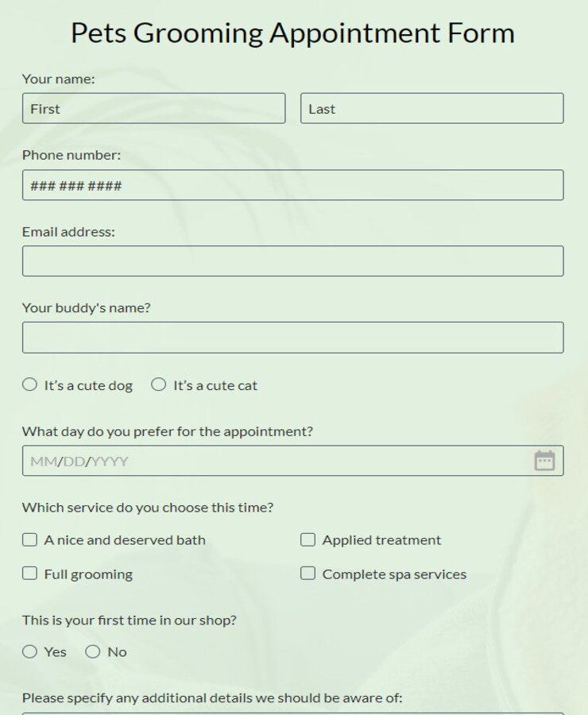Check "A nice and deserved bath" service
Screen dimensions: 588x715
click(x=29, y=539)
